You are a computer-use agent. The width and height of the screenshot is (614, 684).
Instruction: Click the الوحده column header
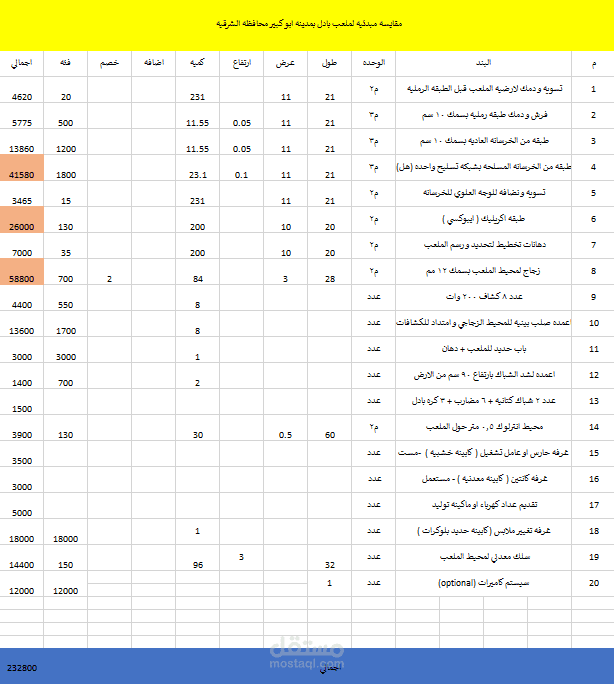coord(374,64)
